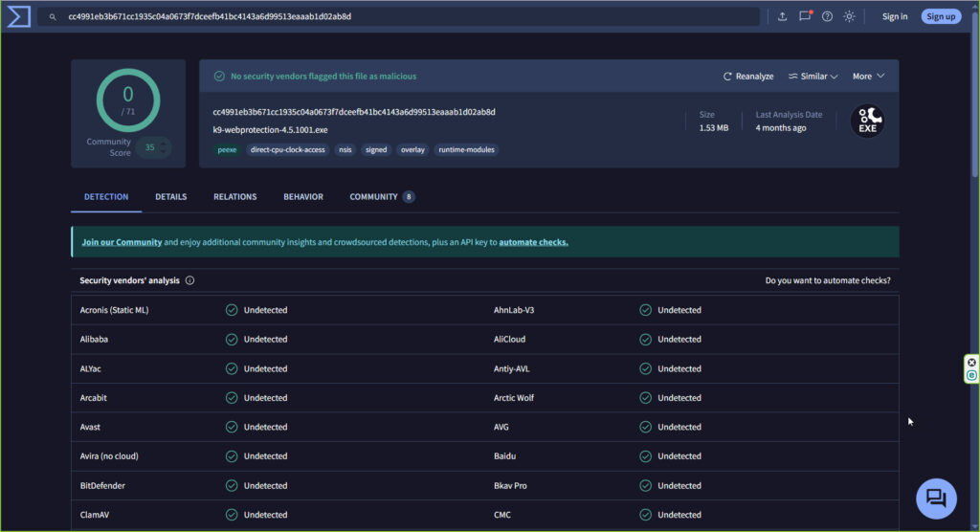Expand the More dropdown
Viewport: 980px width, 532px height.
pyautogui.click(x=868, y=77)
